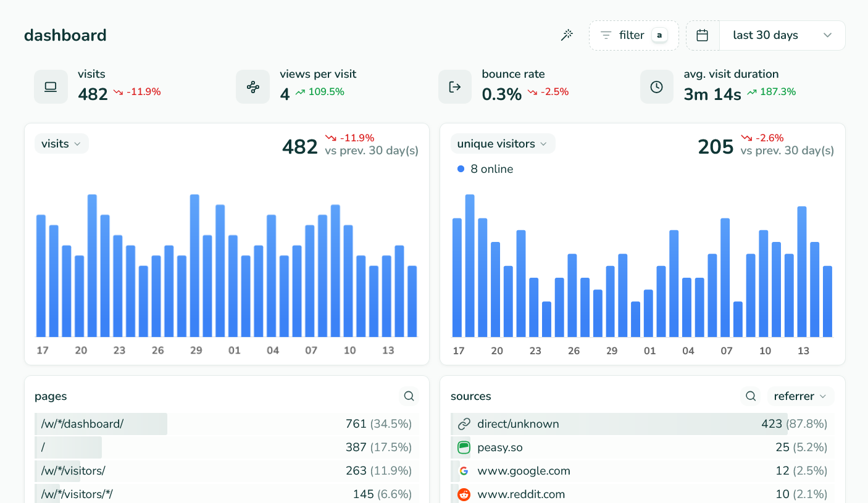Select the /w/*/dashboard/ page row

click(227, 424)
